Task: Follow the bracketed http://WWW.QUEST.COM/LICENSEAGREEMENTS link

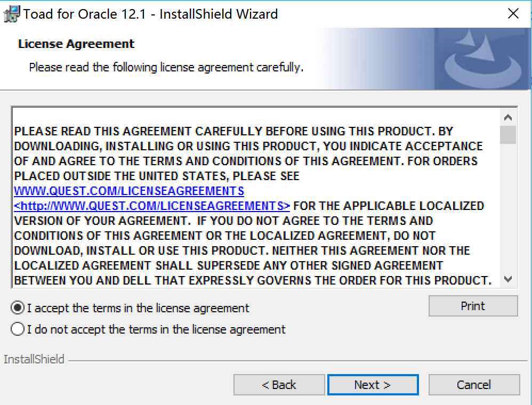Action: 152,206
